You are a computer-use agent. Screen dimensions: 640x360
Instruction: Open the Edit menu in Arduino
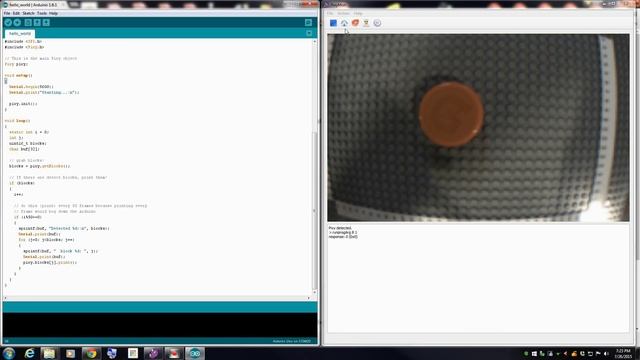pos(16,13)
